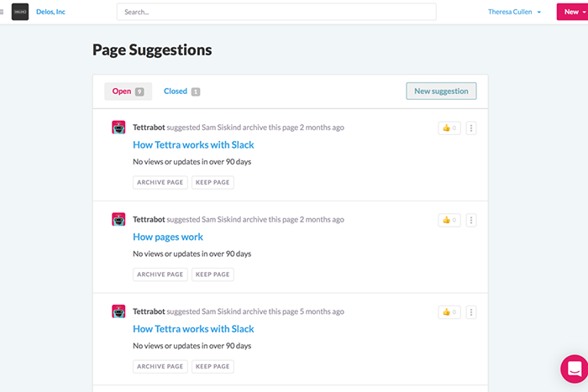This screenshot has height=392, width=588.
Task: Click the Delos, Inc logo icon
Action: [x=20, y=12]
